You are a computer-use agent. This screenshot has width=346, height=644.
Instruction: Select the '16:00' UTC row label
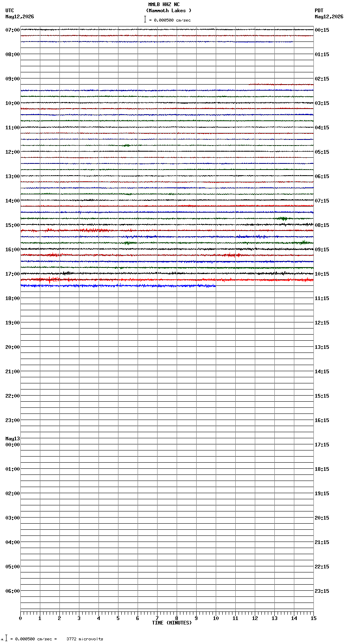[13, 250]
